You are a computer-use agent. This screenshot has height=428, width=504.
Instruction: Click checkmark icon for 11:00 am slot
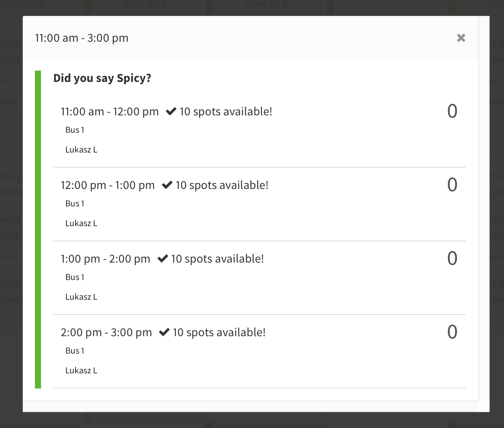coord(171,111)
